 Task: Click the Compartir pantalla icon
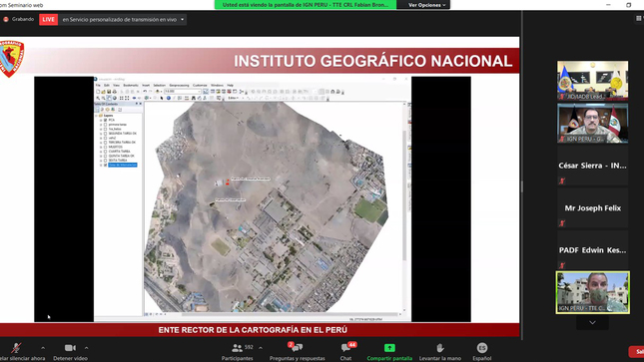(x=389, y=348)
